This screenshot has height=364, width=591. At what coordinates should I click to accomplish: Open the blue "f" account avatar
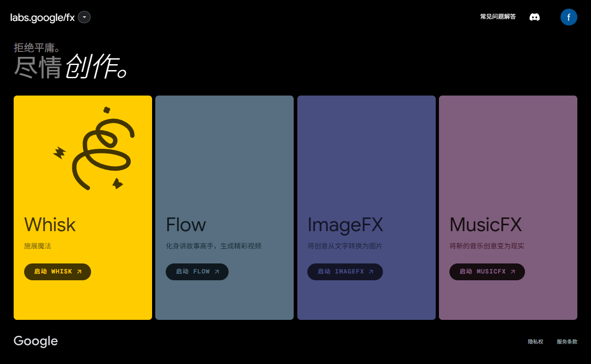coord(569,17)
